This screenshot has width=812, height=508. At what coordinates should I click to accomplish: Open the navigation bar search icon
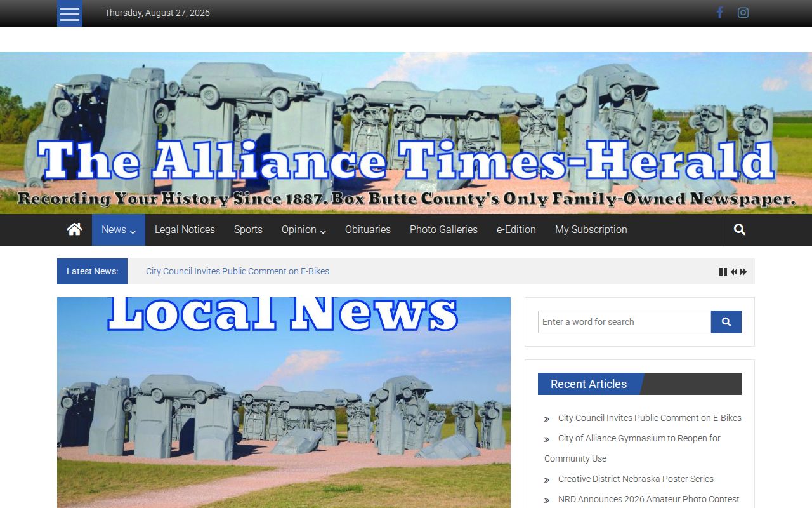739,230
